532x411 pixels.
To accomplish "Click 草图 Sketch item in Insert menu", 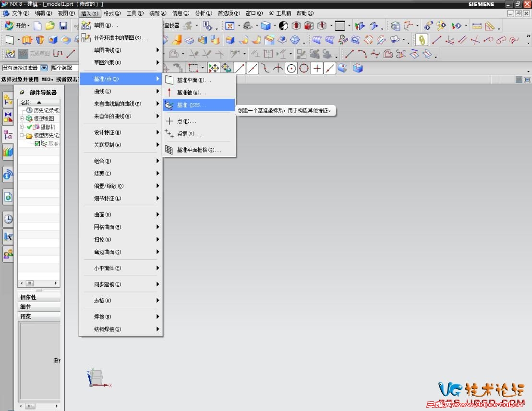I will tap(121, 25).
